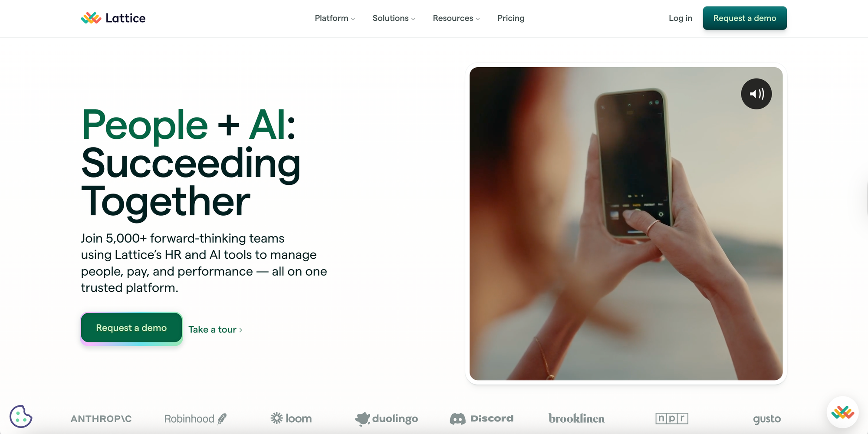868x434 pixels.
Task: Expand the Solutions dropdown menu
Action: pos(394,18)
